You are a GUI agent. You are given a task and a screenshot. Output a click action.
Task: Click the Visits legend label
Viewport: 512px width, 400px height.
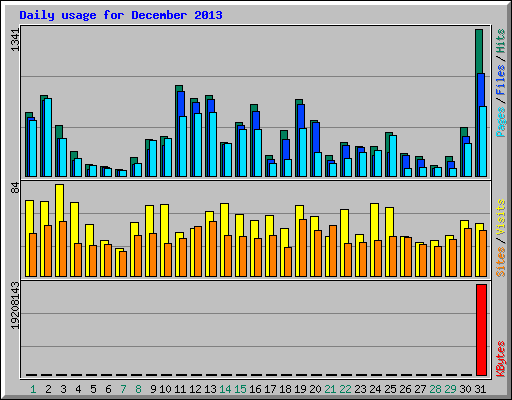coord(500,217)
